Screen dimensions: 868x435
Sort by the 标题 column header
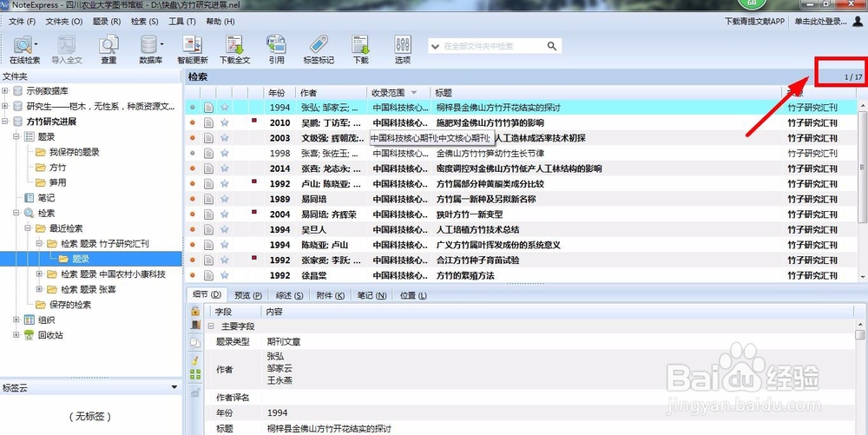[608, 92]
